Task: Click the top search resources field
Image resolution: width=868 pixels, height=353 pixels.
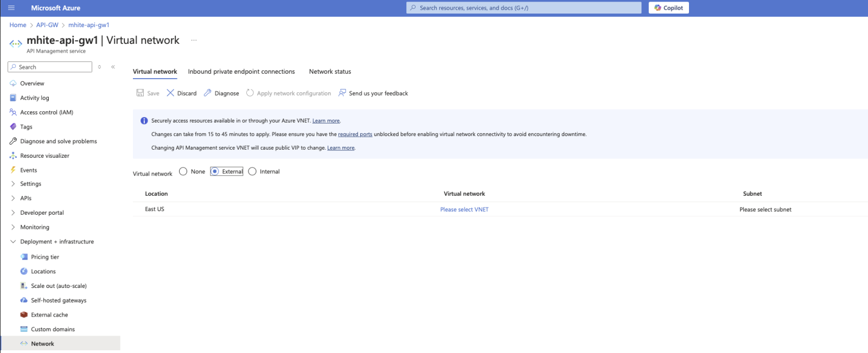Action: point(524,8)
